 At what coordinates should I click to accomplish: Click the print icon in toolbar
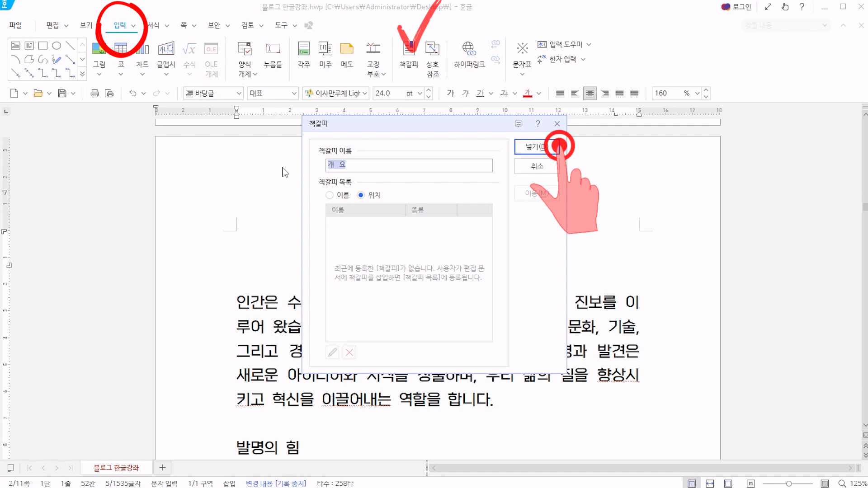tap(94, 94)
